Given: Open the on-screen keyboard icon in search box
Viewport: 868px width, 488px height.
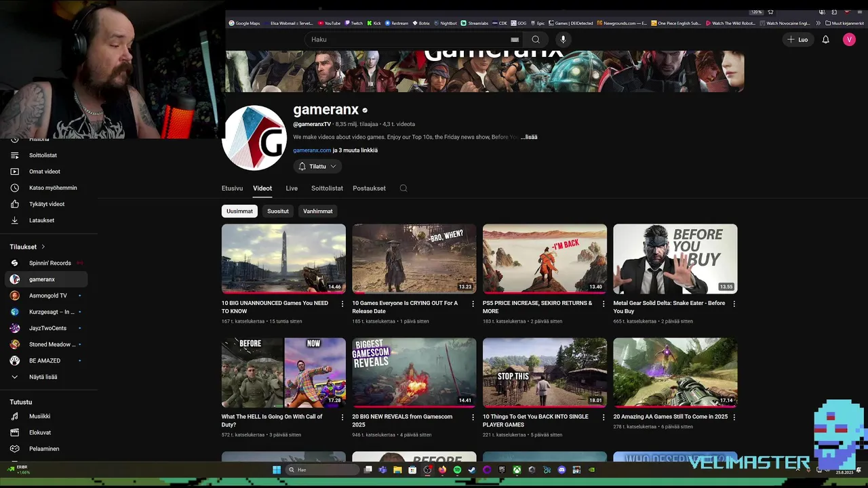Looking at the screenshot, I should 515,39.
